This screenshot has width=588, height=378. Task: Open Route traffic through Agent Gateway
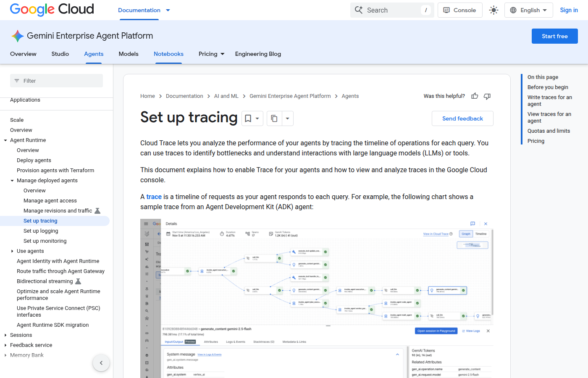pos(60,271)
